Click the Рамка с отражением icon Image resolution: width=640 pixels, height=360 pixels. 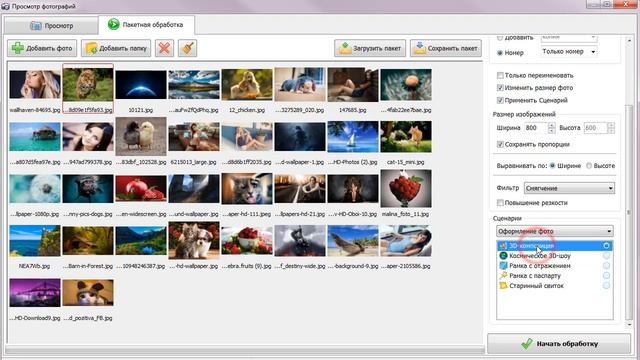coord(503,266)
